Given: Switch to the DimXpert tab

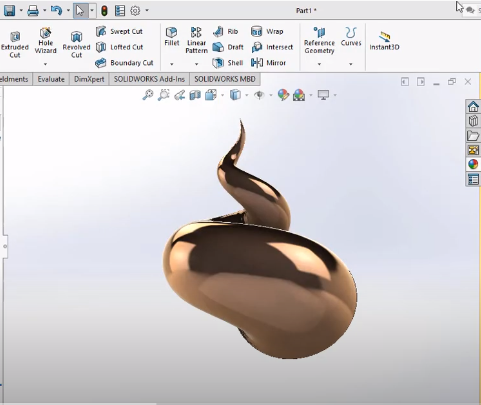Looking at the screenshot, I should tap(89, 79).
